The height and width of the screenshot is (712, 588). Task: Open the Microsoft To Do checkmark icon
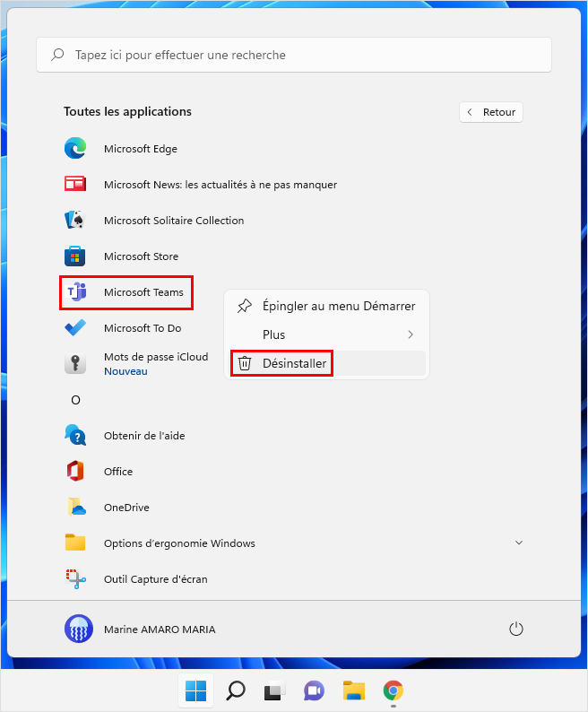(75, 327)
